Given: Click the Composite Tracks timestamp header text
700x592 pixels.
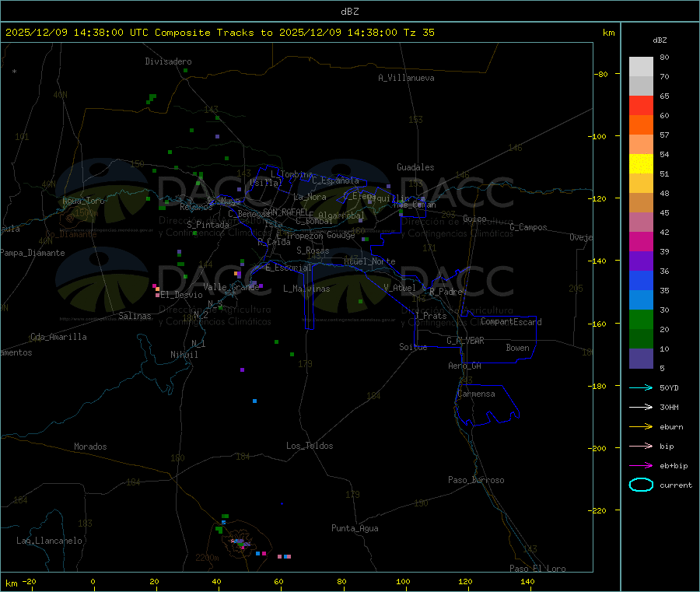Looking at the screenshot, I should (220, 33).
